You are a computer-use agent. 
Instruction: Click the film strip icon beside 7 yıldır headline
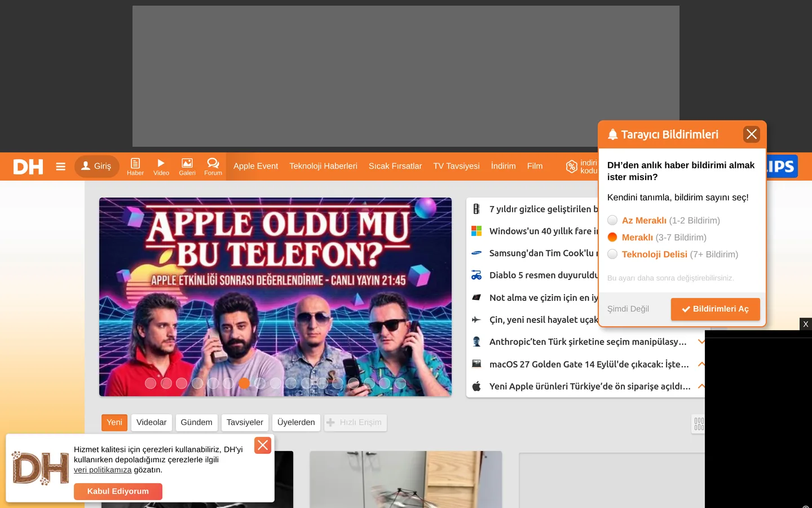pos(476,209)
